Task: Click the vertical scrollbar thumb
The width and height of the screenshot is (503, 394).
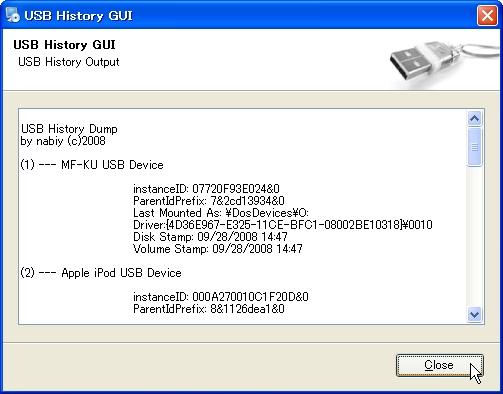Action: pyautogui.click(x=474, y=147)
